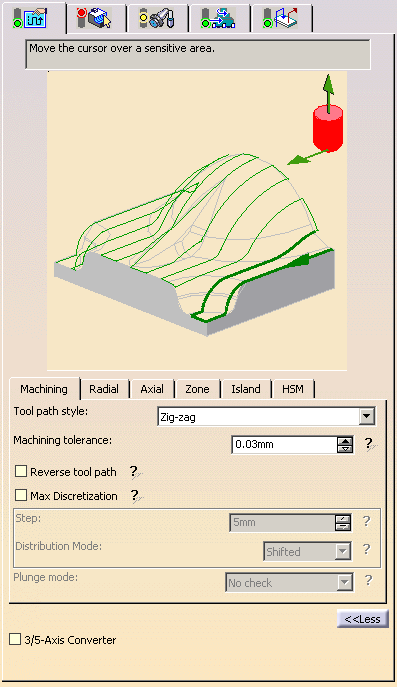Open the feeds and speeds tab icon

pyautogui.click(x=218, y=19)
